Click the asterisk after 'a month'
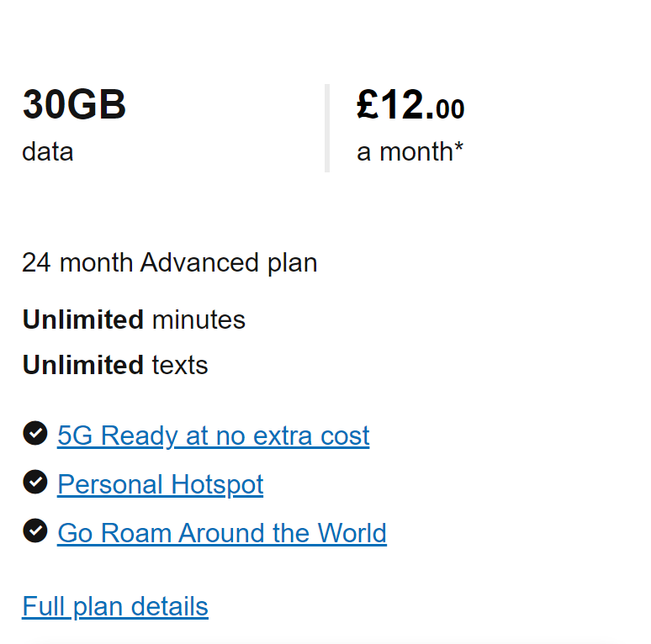 click(x=458, y=146)
